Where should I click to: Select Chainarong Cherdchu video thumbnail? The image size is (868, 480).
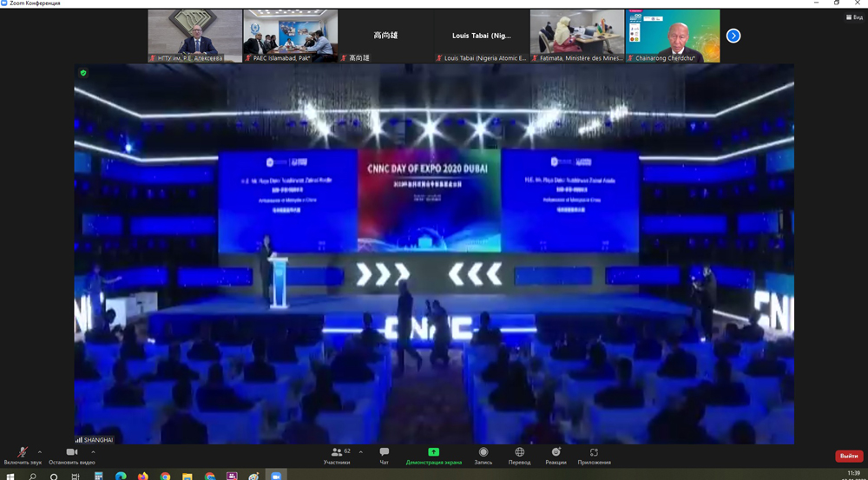pyautogui.click(x=673, y=36)
